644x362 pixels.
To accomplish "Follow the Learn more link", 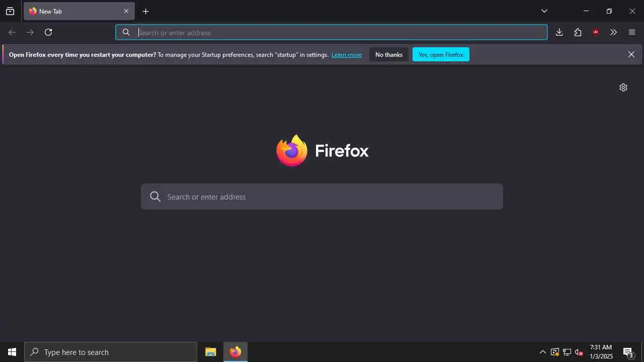I will [x=347, y=55].
